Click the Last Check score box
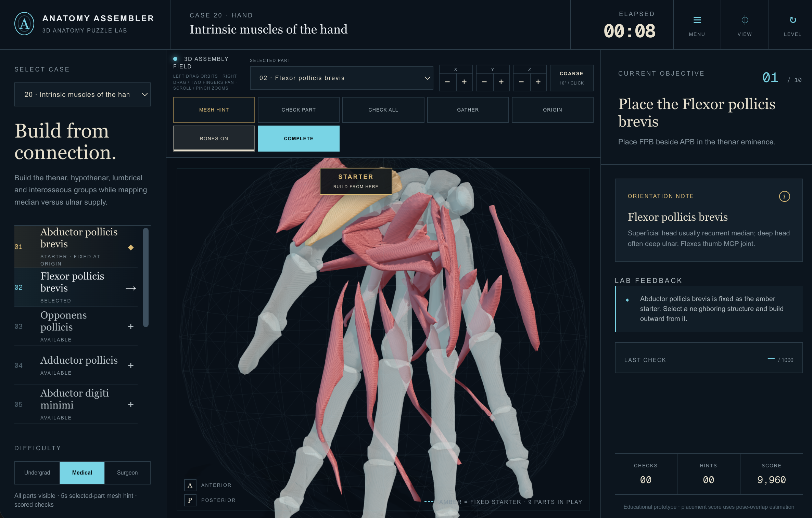Image resolution: width=812 pixels, height=518 pixels. click(x=709, y=358)
